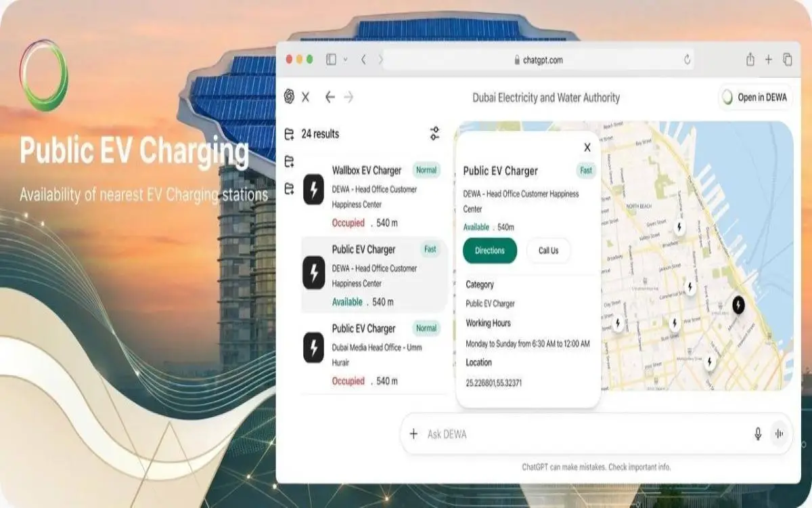Dismiss the Public EV Charger card with X
The image size is (812, 508).
[x=587, y=147]
